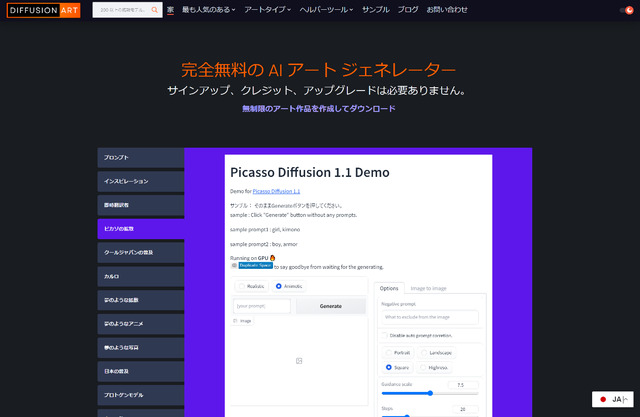Select プロンプト in the left sidebar
The height and width of the screenshot is (417, 640).
pos(141,157)
